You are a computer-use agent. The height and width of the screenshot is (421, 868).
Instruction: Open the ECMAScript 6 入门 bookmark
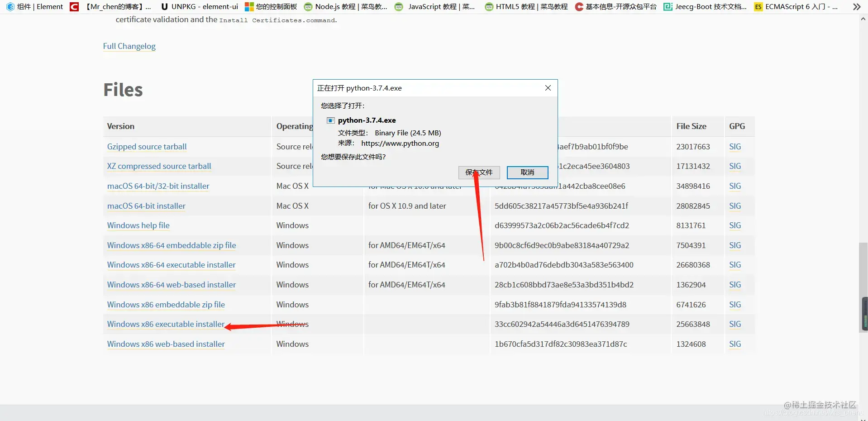click(796, 7)
